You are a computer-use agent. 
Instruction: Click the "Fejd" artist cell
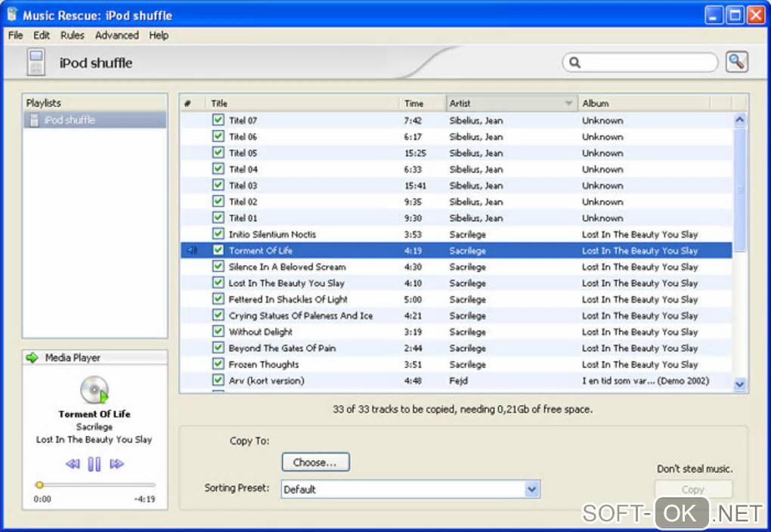458,381
